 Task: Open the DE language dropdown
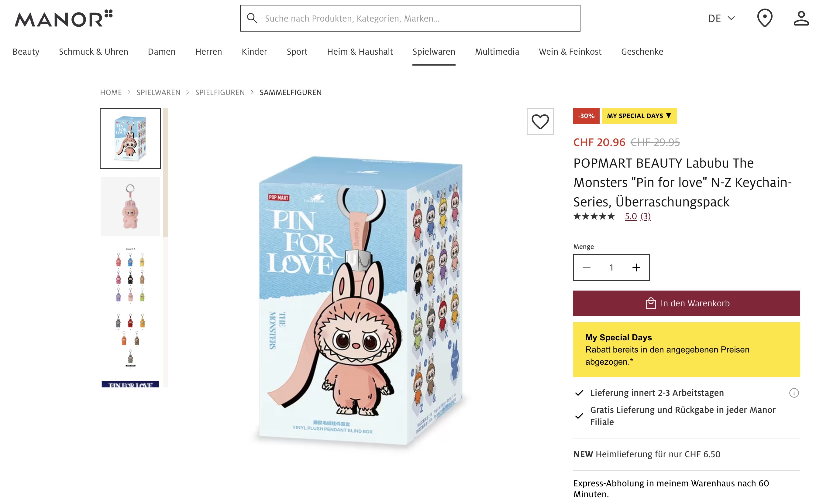[721, 18]
